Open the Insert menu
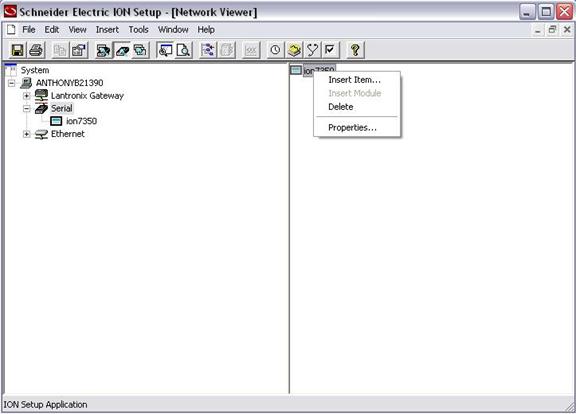The height and width of the screenshot is (414, 576). click(x=107, y=30)
